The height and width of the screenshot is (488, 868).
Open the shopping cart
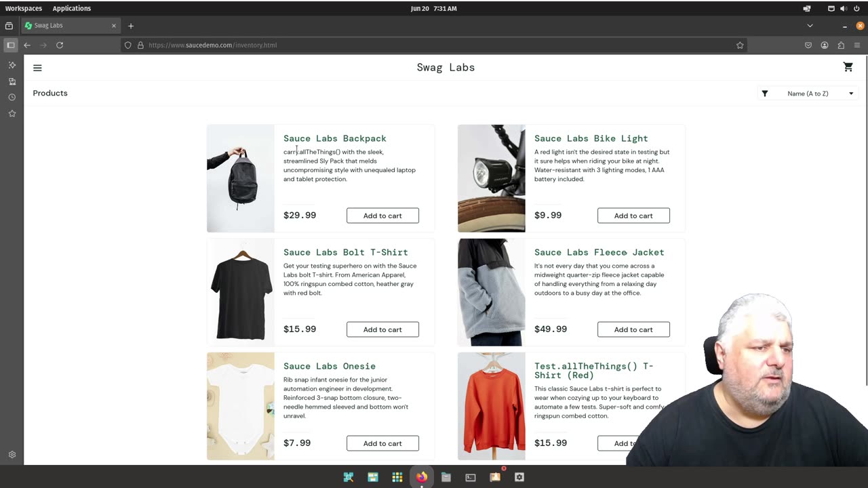[848, 67]
